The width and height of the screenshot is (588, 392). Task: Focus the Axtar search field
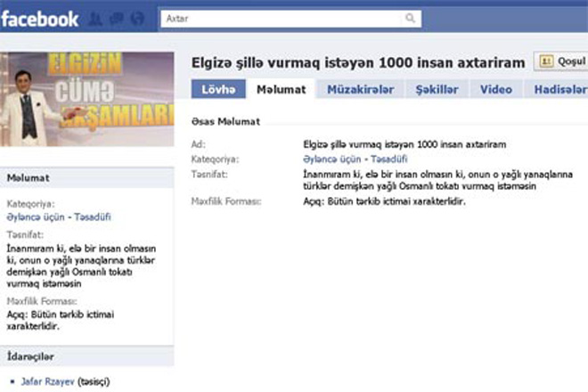point(290,19)
